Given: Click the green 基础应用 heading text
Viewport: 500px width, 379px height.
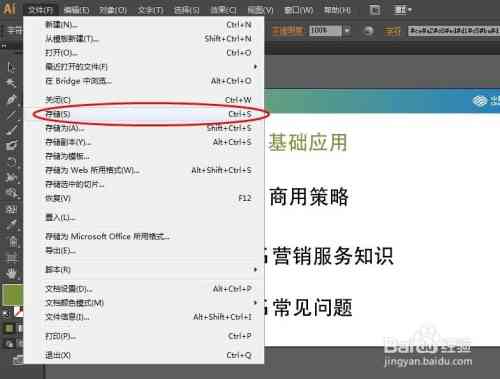Looking at the screenshot, I should [x=308, y=142].
